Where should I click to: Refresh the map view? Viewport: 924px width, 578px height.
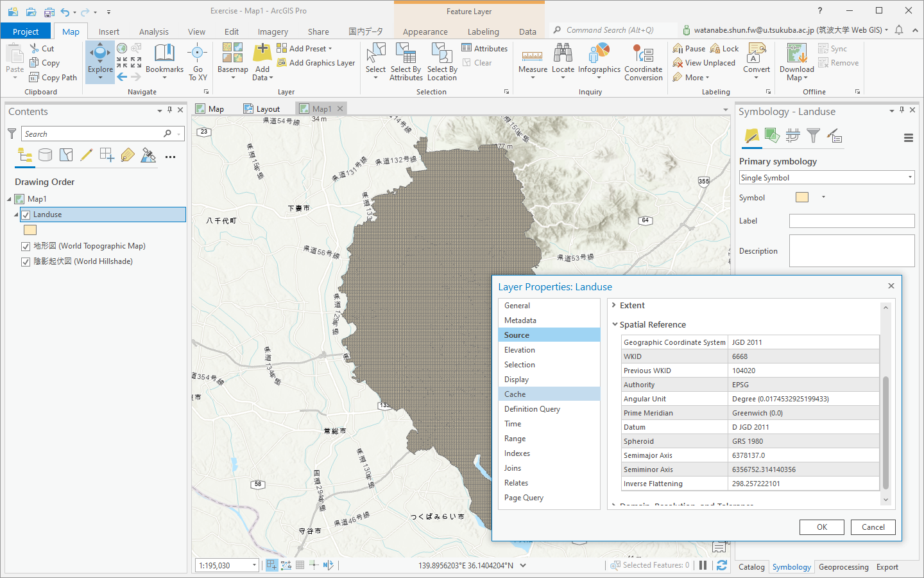coord(722,565)
